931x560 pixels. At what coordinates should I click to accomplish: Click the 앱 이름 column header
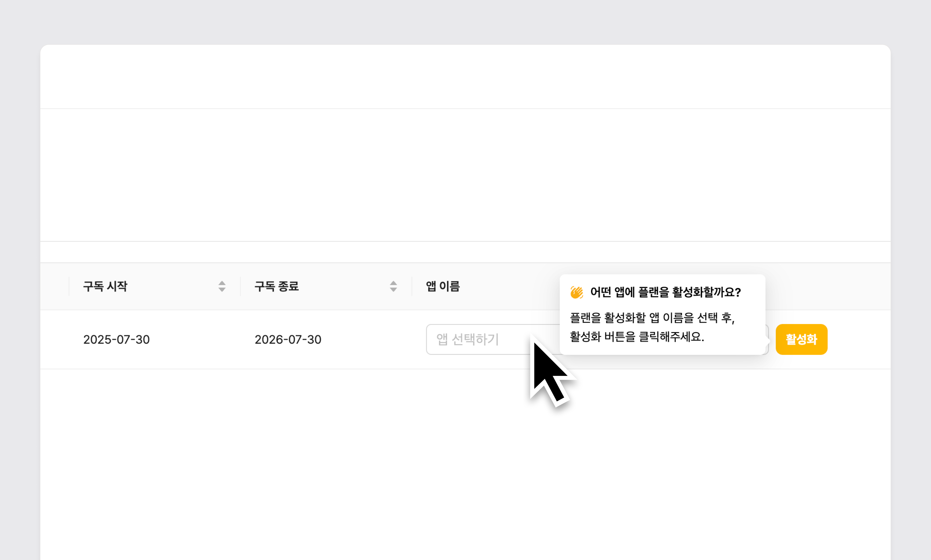pos(443,286)
